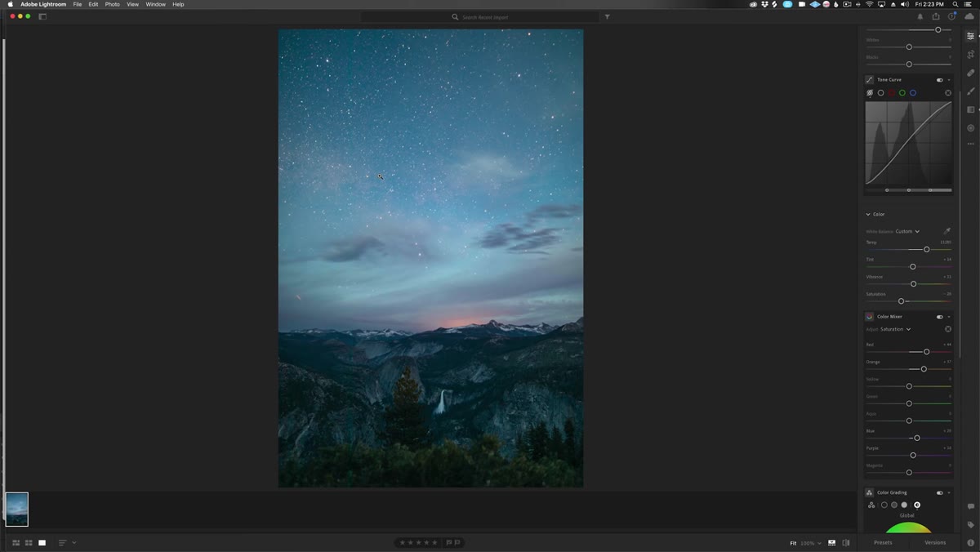Screen dimensions: 980x552
Task: Open the sort order icon
Action: click(62, 543)
